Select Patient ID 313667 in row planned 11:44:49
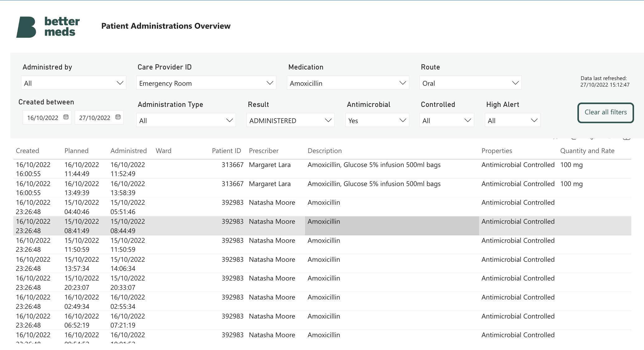The image size is (644, 350). [233, 165]
